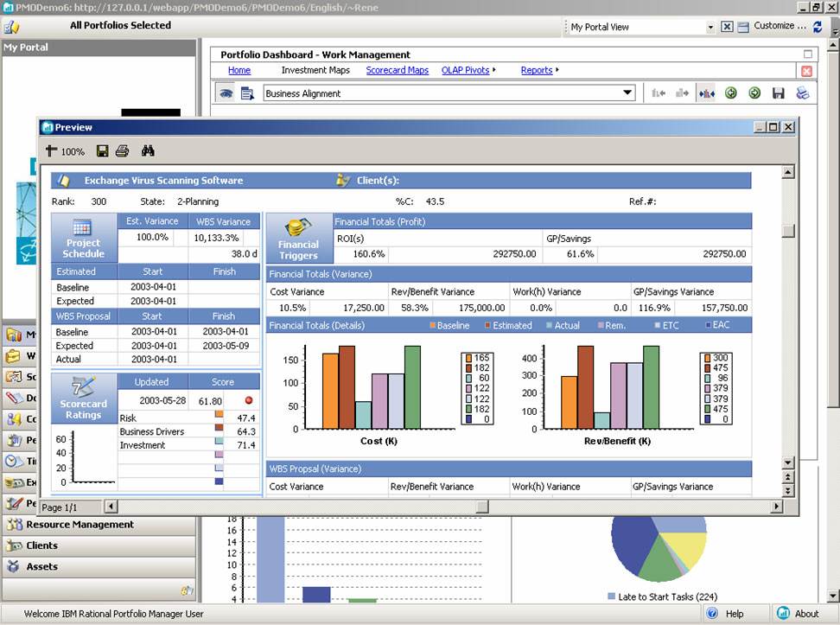Expand the OLAP Pivots menu
The height and width of the screenshot is (625, 840).
click(468, 70)
